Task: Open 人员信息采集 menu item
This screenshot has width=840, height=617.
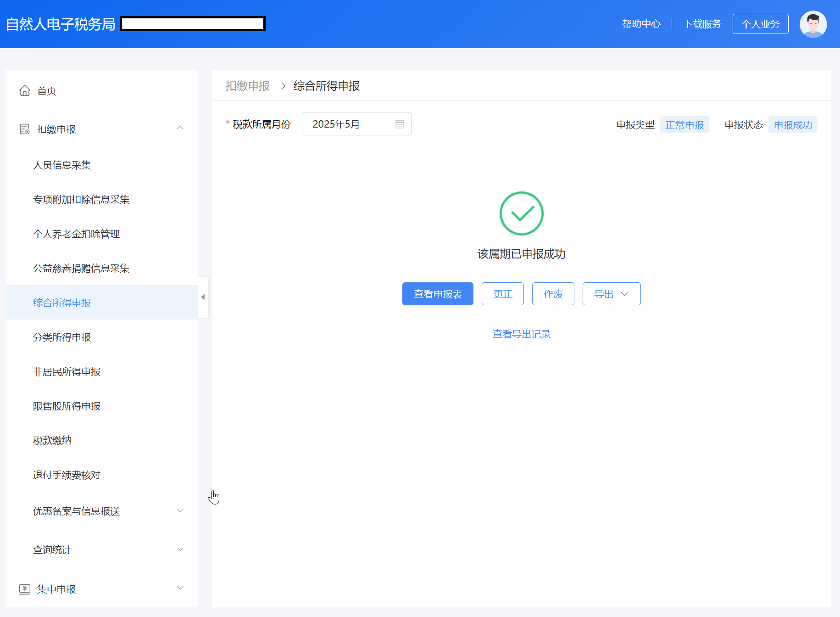Action: [62, 165]
